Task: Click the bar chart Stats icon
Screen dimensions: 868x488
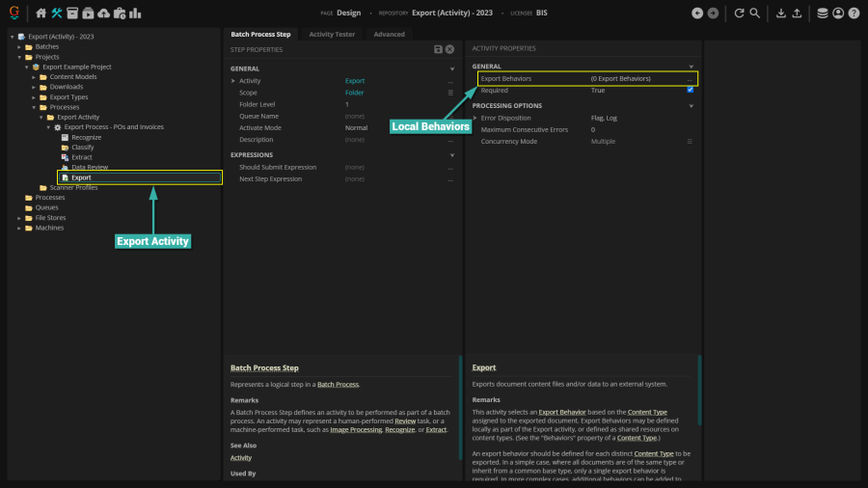Action: [x=135, y=14]
